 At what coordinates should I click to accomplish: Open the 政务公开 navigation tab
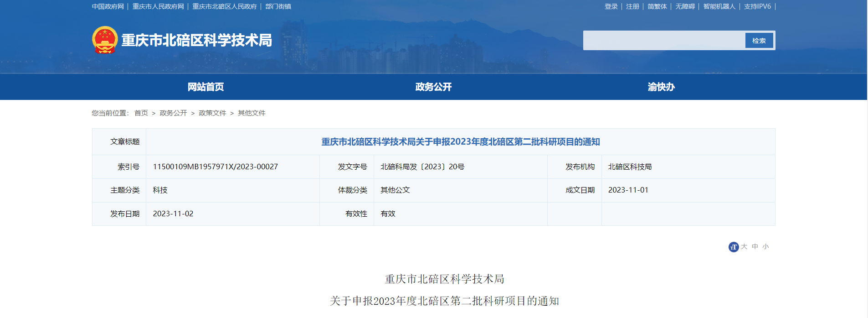(x=433, y=87)
